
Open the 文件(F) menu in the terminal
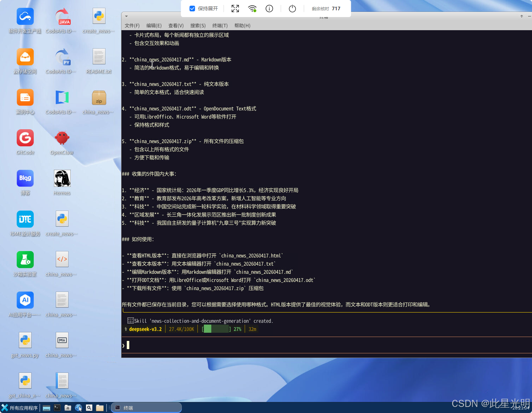pyautogui.click(x=132, y=25)
